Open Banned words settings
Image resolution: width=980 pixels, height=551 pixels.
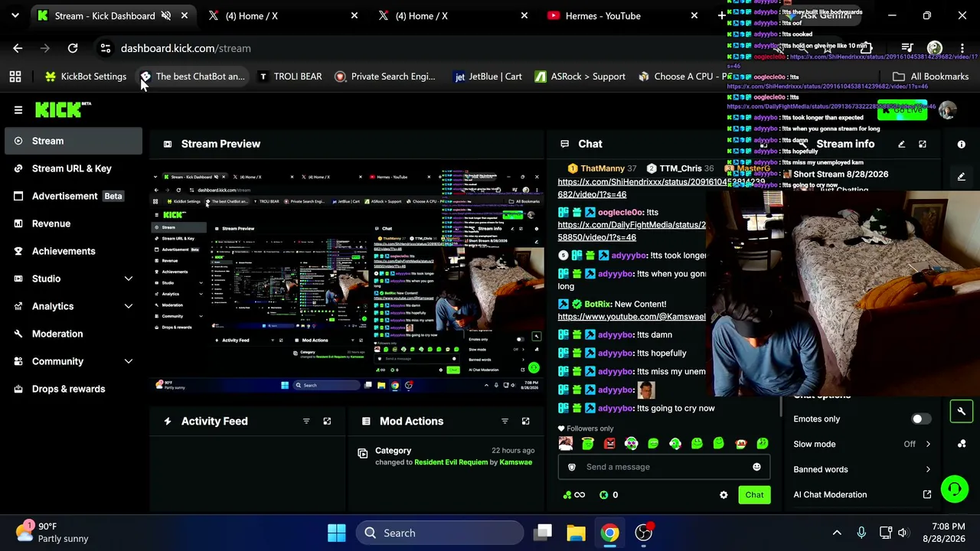862,469
